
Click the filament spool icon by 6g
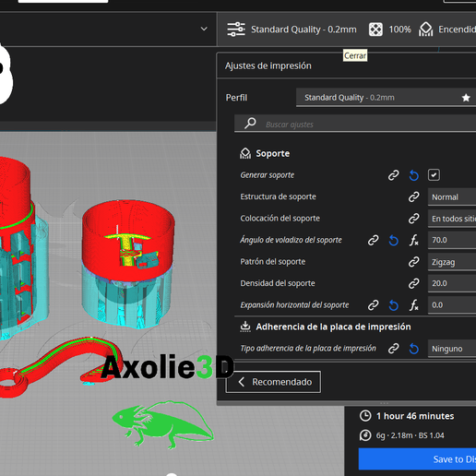365,435
